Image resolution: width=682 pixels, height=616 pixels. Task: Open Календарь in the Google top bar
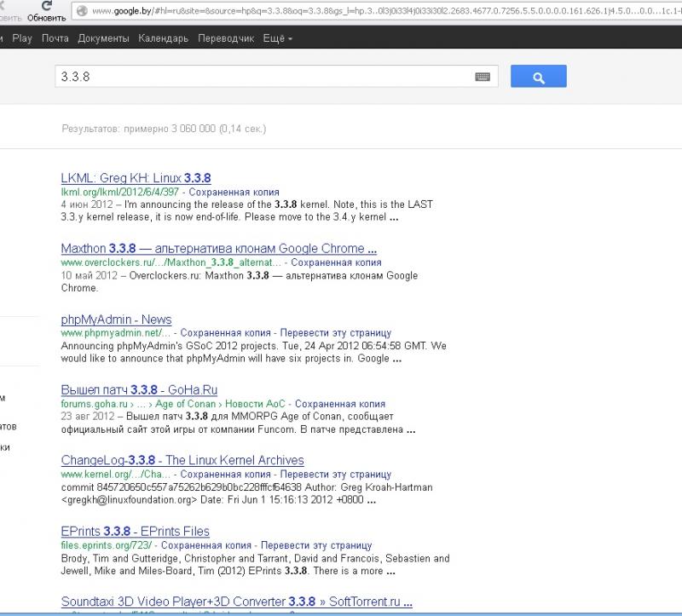coord(163,38)
